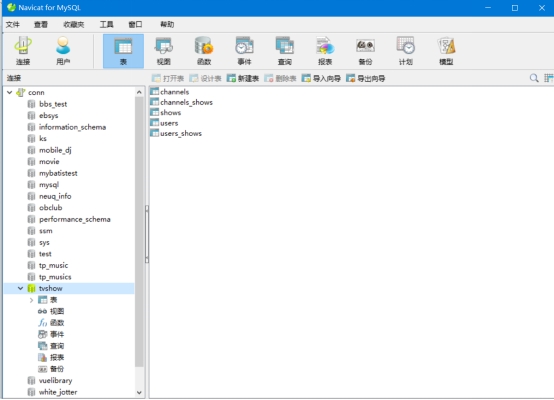Click the view layout icon beside search

pyautogui.click(x=548, y=78)
